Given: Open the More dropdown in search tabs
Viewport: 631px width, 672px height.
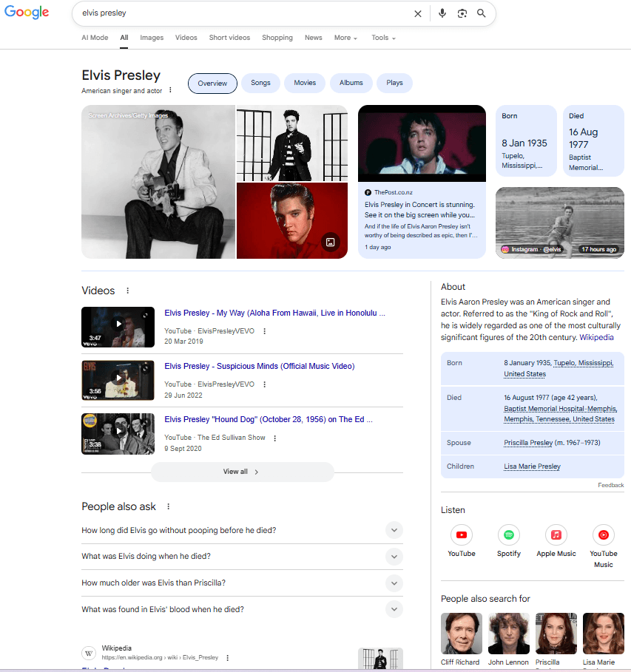Looking at the screenshot, I should 345,38.
